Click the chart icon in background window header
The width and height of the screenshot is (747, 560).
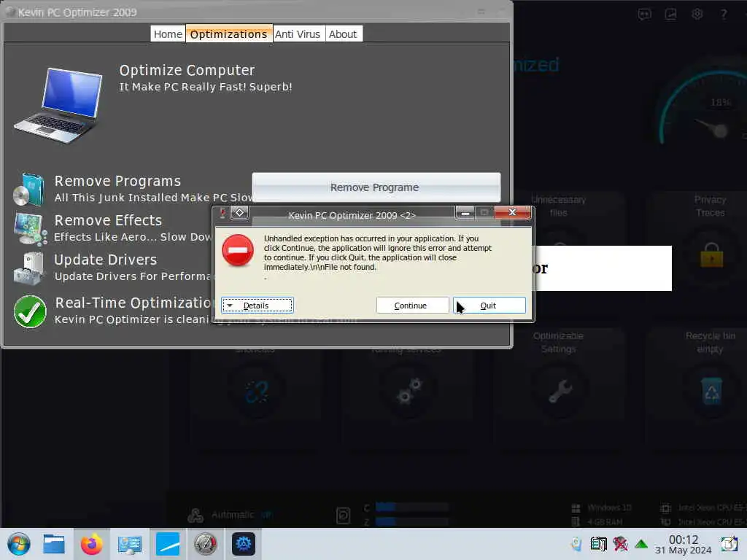pyautogui.click(x=671, y=15)
